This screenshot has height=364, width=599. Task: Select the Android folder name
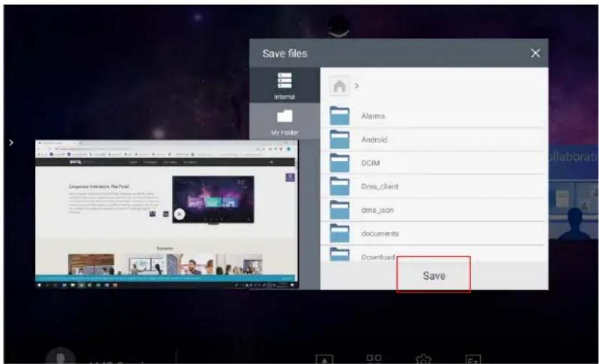pyautogui.click(x=374, y=139)
